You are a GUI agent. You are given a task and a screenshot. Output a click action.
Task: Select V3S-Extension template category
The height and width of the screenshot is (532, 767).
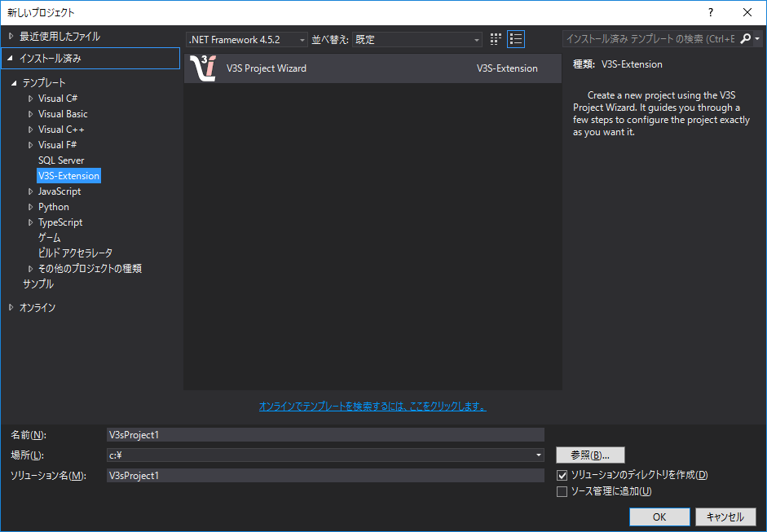point(69,176)
